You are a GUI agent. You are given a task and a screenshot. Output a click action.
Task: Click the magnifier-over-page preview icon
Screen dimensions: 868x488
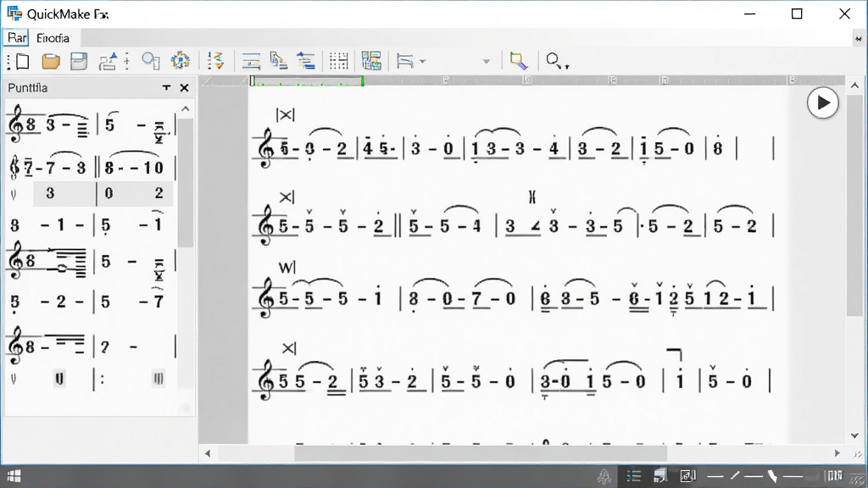pyautogui.click(x=151, y=61)
